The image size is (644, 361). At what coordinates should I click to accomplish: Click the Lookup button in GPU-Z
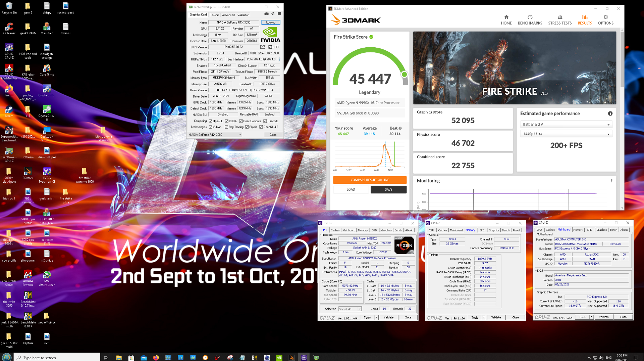271,22
